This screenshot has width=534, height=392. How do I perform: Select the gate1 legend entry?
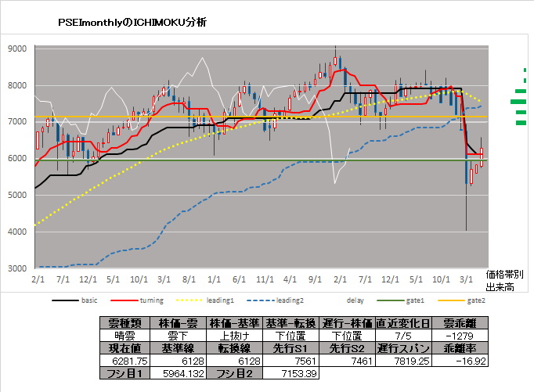[x=401, y=300]
